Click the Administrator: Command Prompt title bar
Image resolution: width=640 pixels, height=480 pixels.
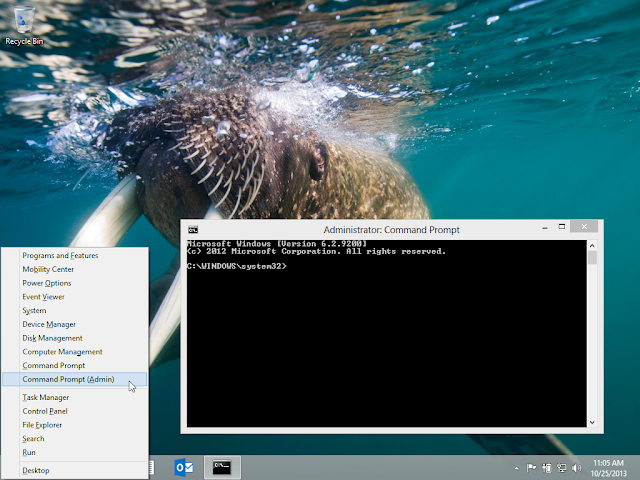click(x=391, y=230)
